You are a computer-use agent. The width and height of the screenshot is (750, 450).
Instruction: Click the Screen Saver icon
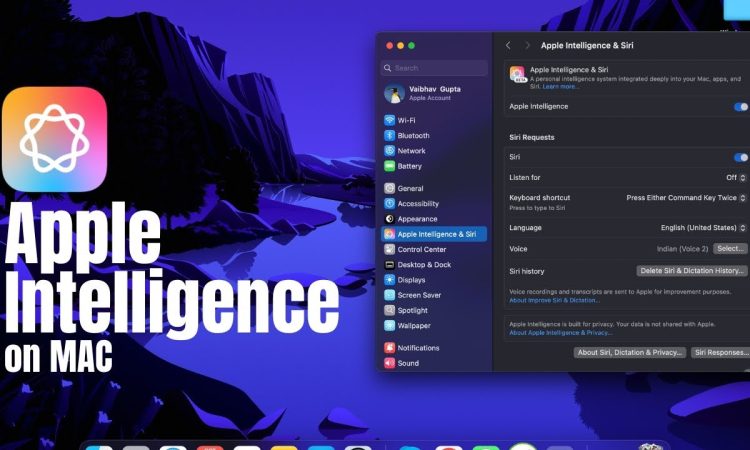tap(389, 295)
